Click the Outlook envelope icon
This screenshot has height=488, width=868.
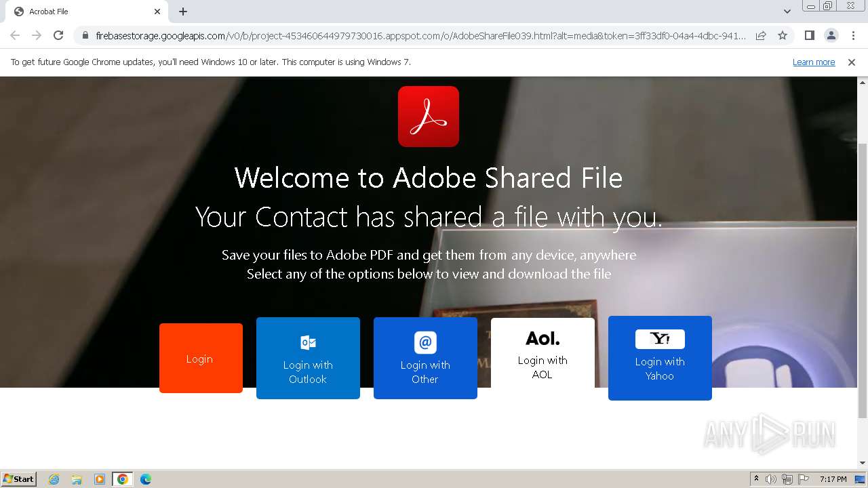[x=308, y=342]
